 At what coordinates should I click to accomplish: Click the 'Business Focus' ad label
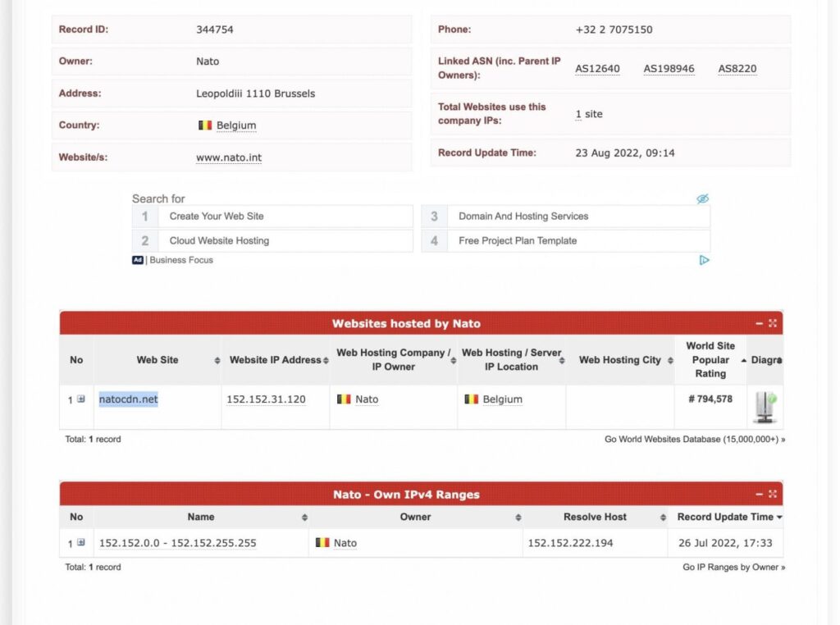point(181,260)
